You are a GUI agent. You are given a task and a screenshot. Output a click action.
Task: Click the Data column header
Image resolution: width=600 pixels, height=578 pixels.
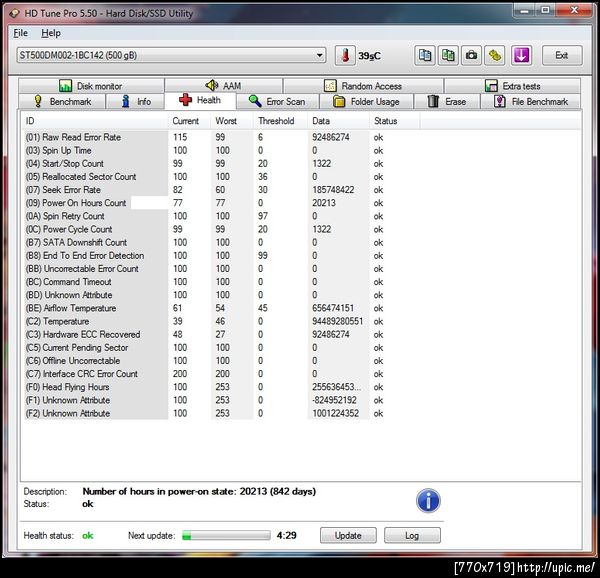(339, 121)
